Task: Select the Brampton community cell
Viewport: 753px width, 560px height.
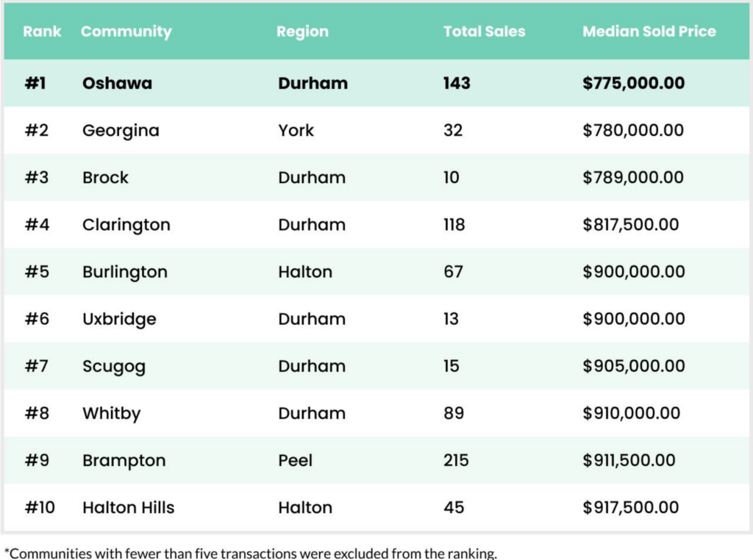Action: pos(124,461)
